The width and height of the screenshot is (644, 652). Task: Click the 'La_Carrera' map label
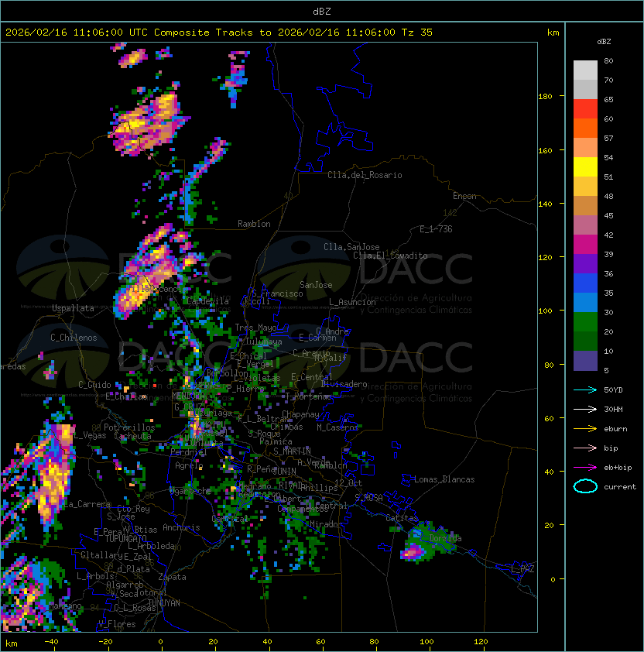87,504
